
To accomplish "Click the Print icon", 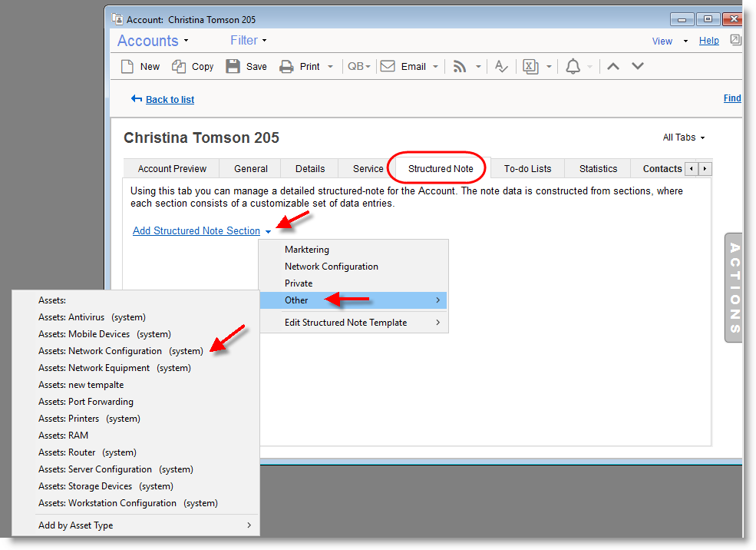I will coord(286,67).
